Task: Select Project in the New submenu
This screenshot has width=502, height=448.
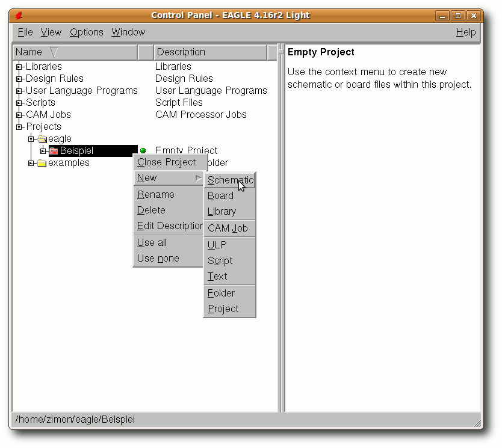Action: point(230,309)
